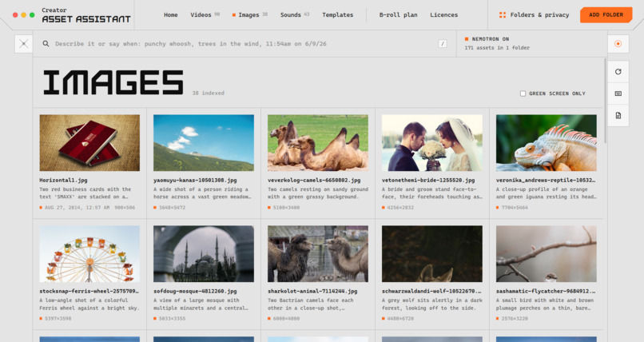Click the Nemotron On status label
The height and width of the screenshot is (342, 644).
(x=490, y=39)
